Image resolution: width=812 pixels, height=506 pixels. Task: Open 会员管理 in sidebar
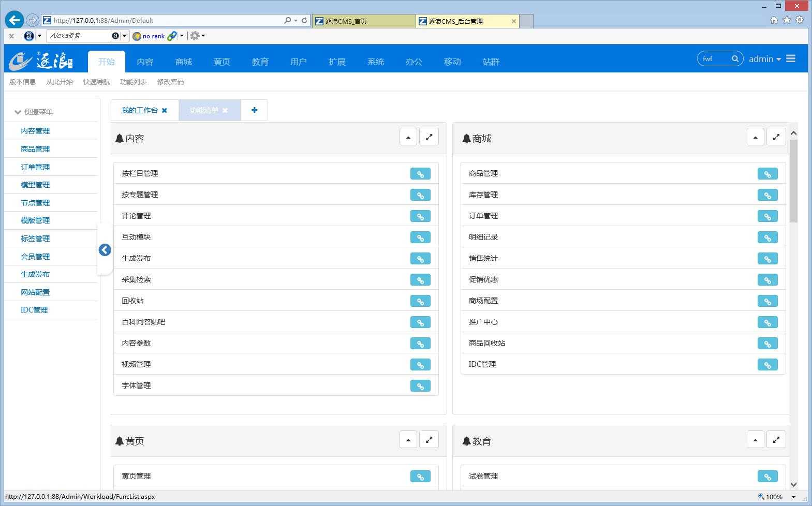point(35,257)
